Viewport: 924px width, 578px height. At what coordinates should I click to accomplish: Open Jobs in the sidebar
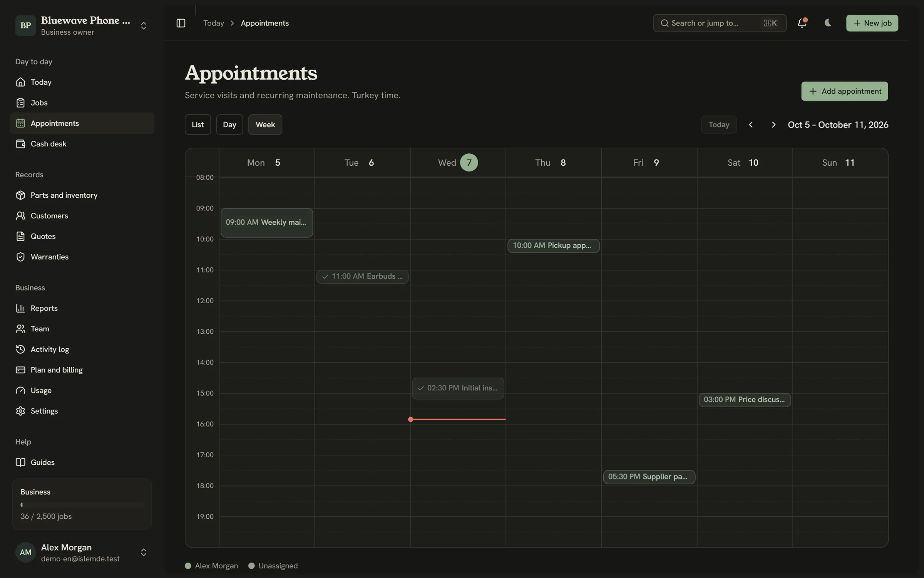point(82,102)
